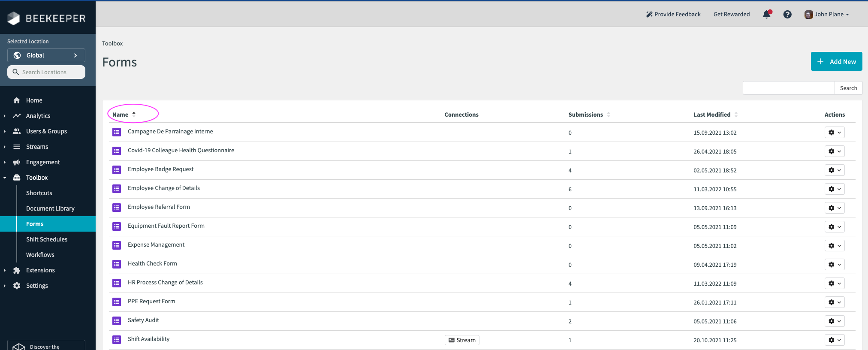Expand the Analytics menu arrow

4,116
